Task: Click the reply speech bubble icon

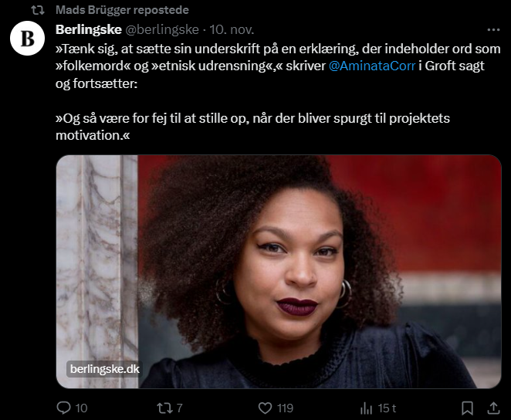Action: point(64,407)
